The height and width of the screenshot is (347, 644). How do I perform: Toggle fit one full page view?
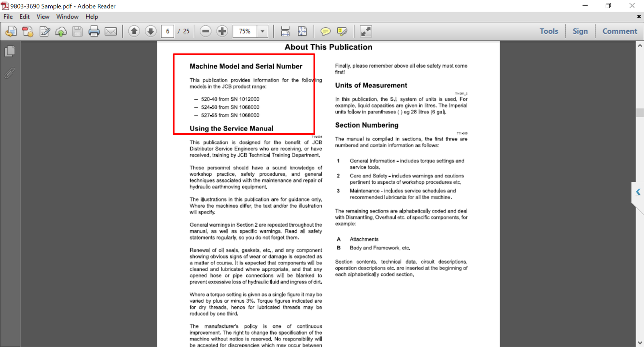tap(302, 31)
